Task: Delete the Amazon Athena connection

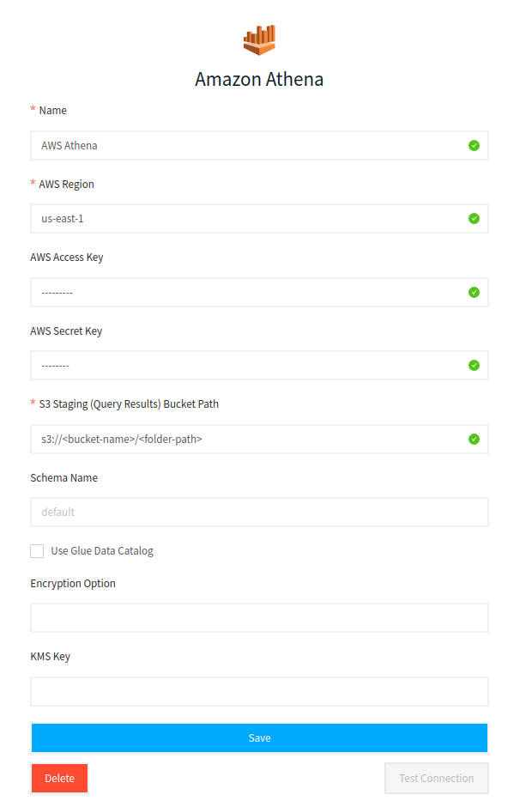Action: click(x=58, y=778)
